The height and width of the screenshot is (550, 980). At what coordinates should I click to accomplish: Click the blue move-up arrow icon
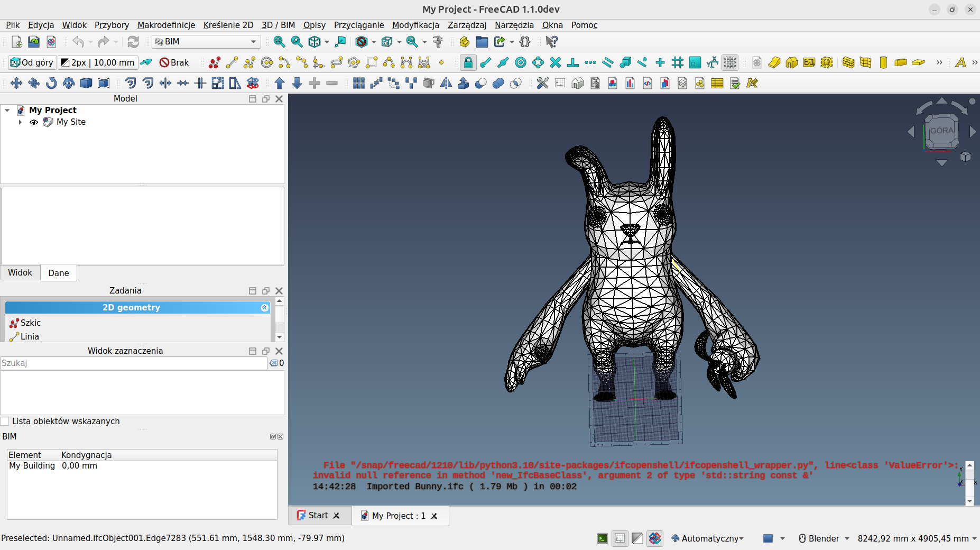tap(280, 83)
